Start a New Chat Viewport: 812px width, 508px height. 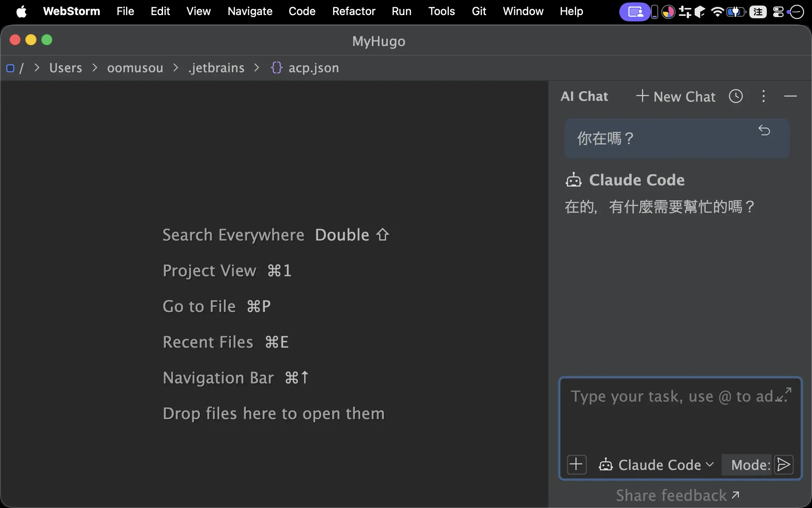[676, 96]
